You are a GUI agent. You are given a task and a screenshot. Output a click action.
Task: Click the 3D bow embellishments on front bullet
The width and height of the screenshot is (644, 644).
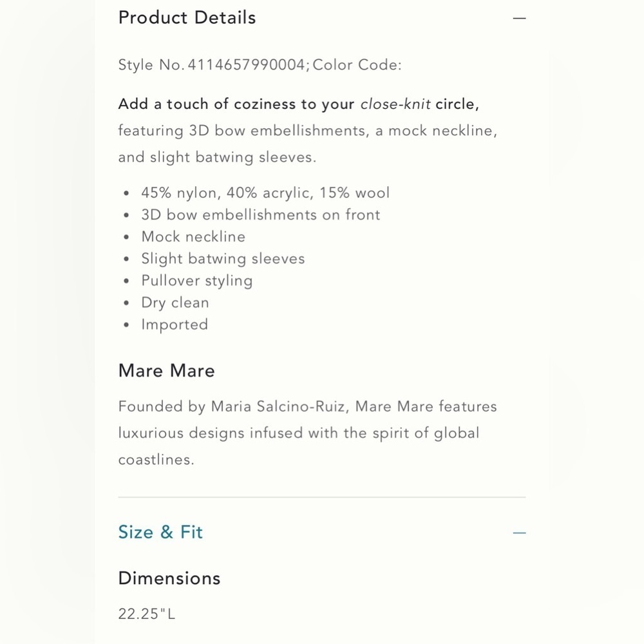261,215
